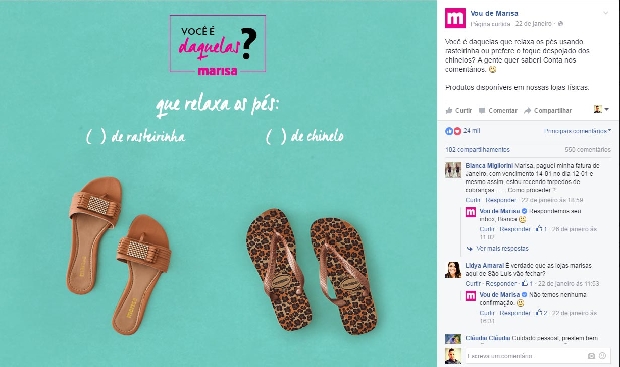Click Curtir under Lidya Amaral's comment
Viewport: 620px width, 367px height.
[x=473, y=284]
